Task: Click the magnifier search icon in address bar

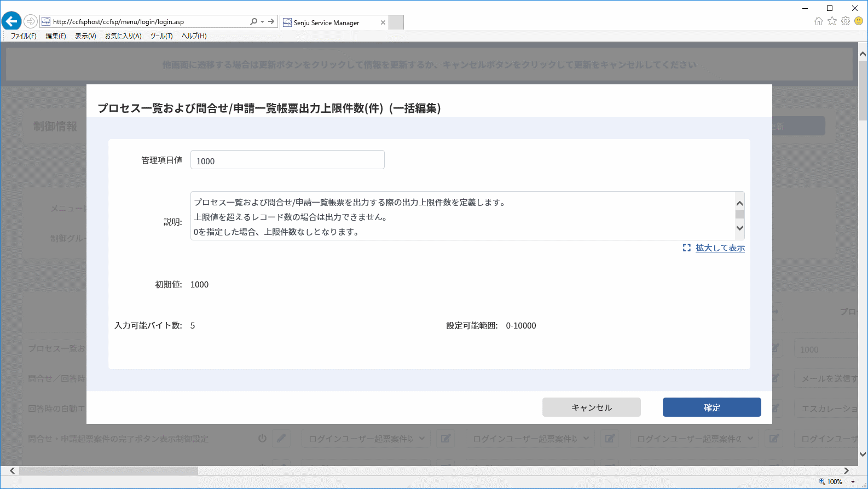Action: pos(253,22)
